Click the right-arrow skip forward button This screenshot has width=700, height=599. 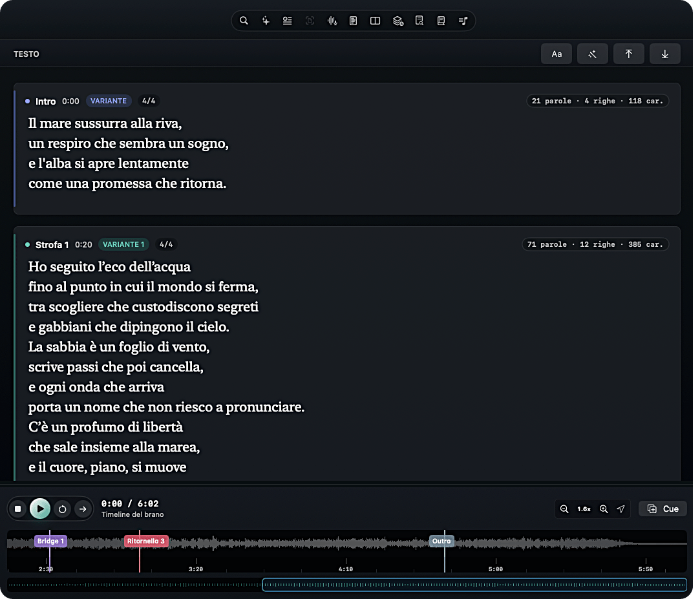[83, 509]
